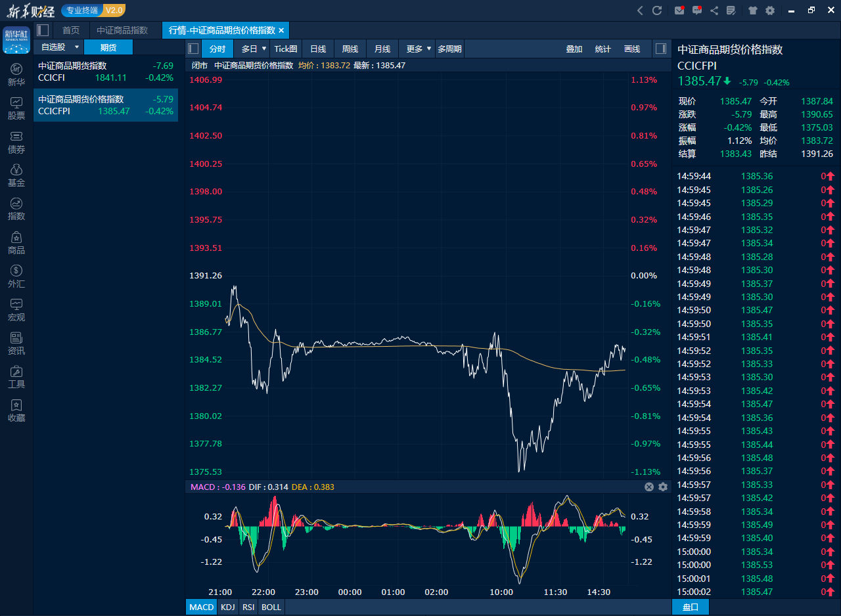Open the 股票 (Stocks) sidebar section
This screenshot has height=616, width=841.
point(16,108)
